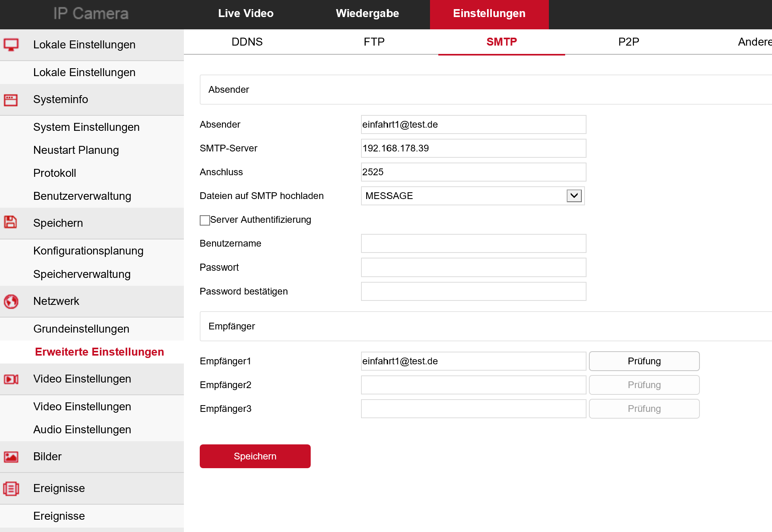Switch to the DDNS tab
772x532 pixels.
coord(247,42)
